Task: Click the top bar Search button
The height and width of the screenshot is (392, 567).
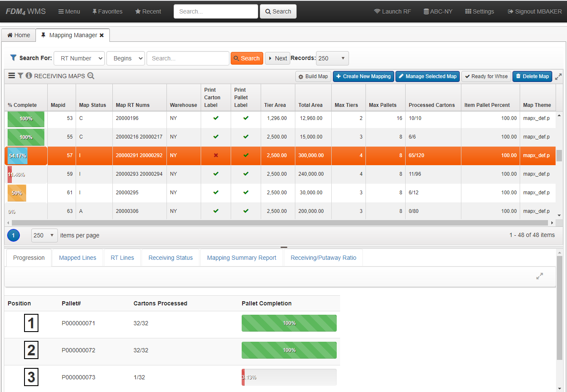Action: pyautogui.click(x=278, y=11)
